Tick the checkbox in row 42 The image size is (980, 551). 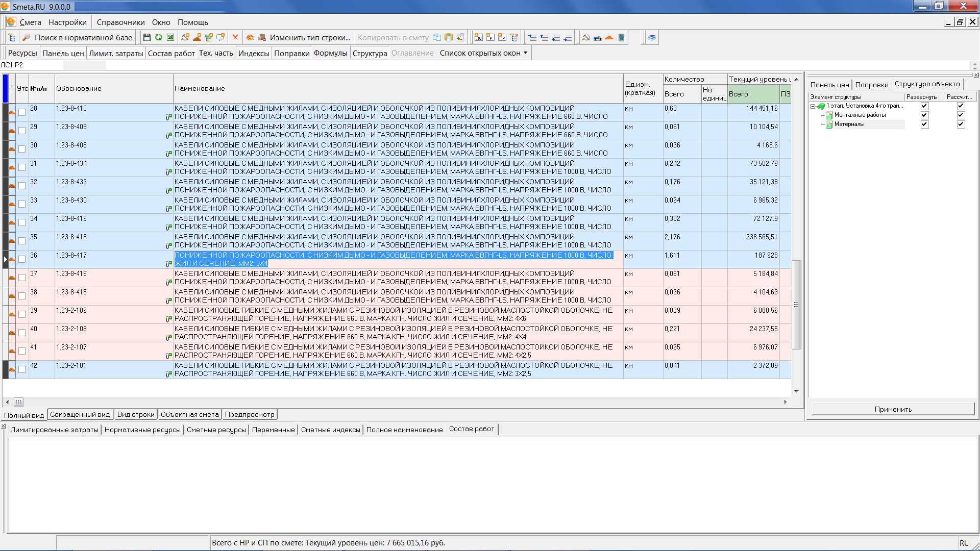coord(22,369)
